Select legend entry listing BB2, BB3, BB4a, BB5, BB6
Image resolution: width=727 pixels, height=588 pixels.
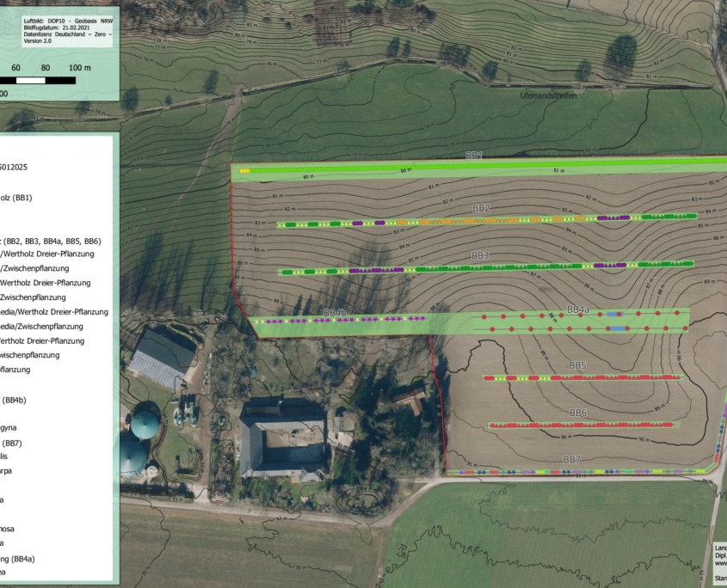[52, 241]
